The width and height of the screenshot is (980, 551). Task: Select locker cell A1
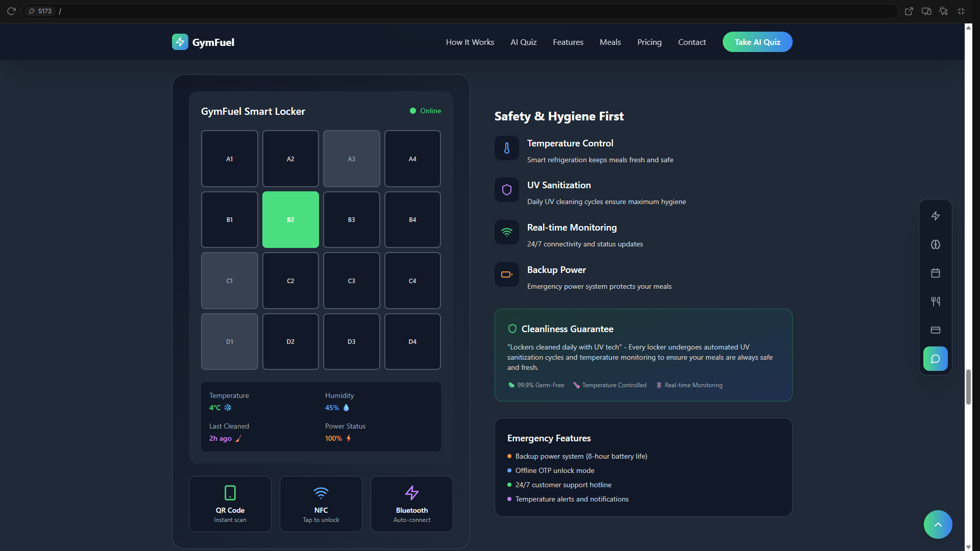(x=229, y=159)
